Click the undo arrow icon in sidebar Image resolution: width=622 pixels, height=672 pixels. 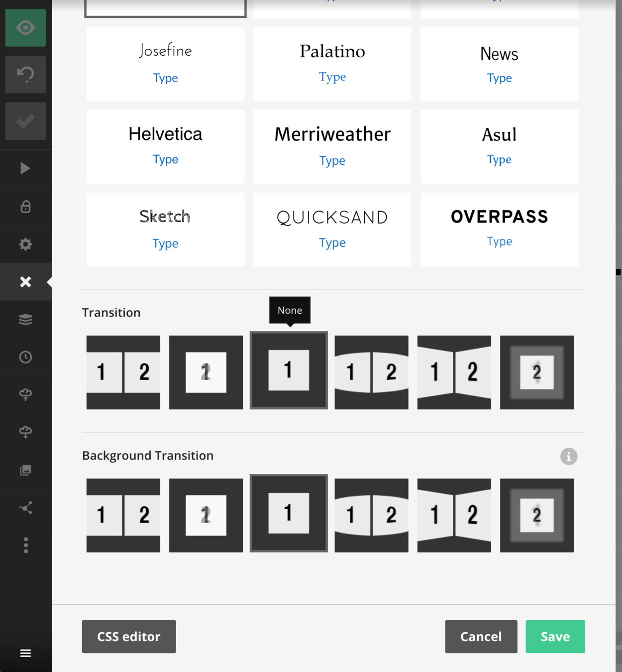(x=25, y=75)
